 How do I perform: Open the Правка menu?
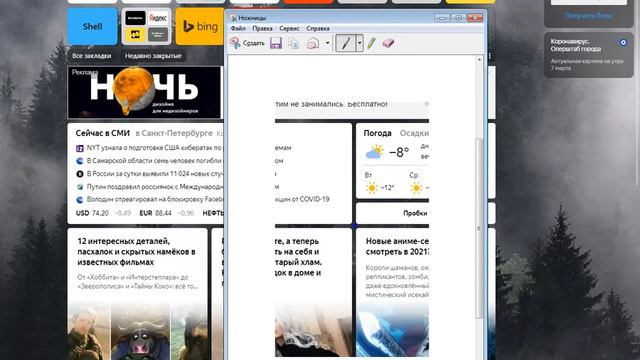point(262,29)
